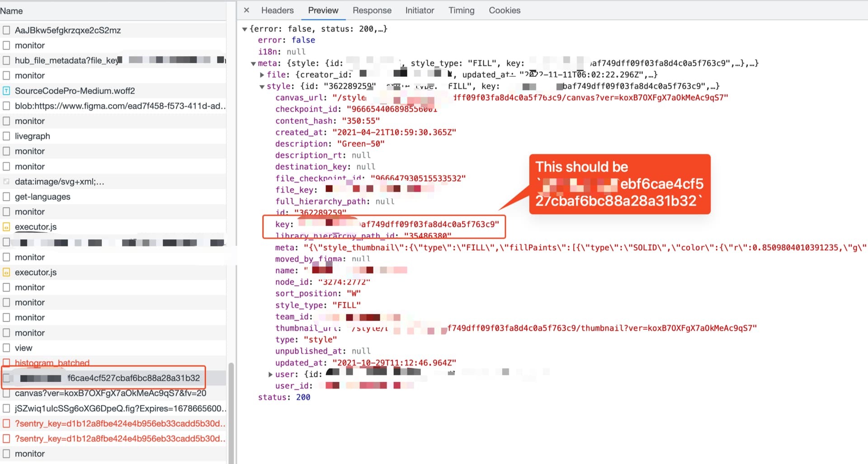This screenshot has width=868, height=464.
Task: Click the status: 200 line at bottom
Action: point(284,398)
